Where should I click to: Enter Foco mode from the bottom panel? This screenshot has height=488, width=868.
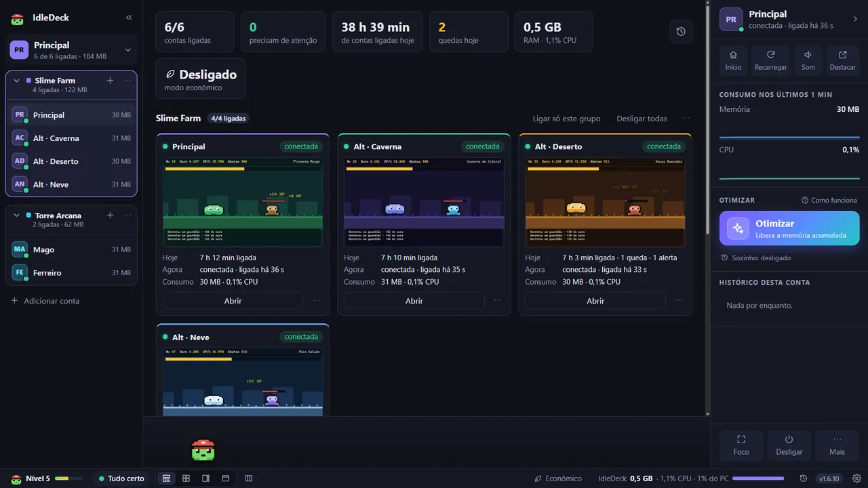[741, 445]
